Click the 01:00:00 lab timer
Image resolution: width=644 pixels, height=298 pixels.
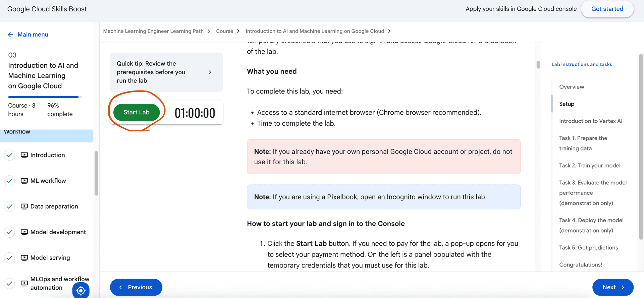click(x=195, y=113)
